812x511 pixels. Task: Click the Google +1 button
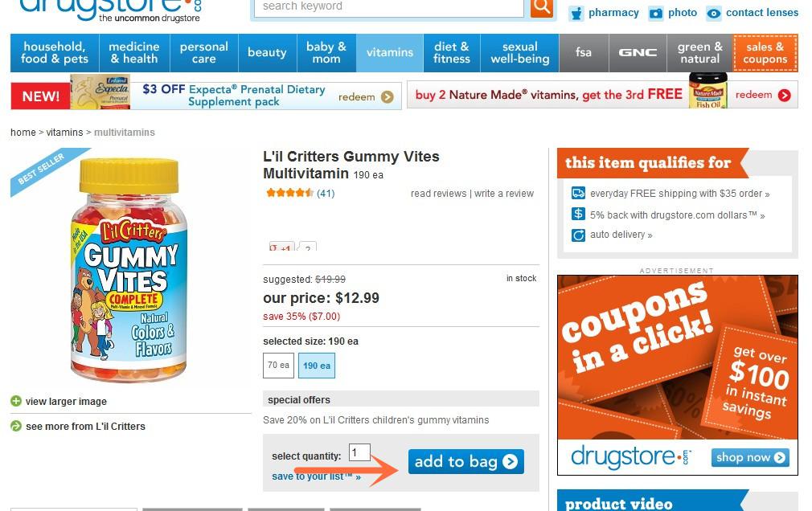coord(281,247)
